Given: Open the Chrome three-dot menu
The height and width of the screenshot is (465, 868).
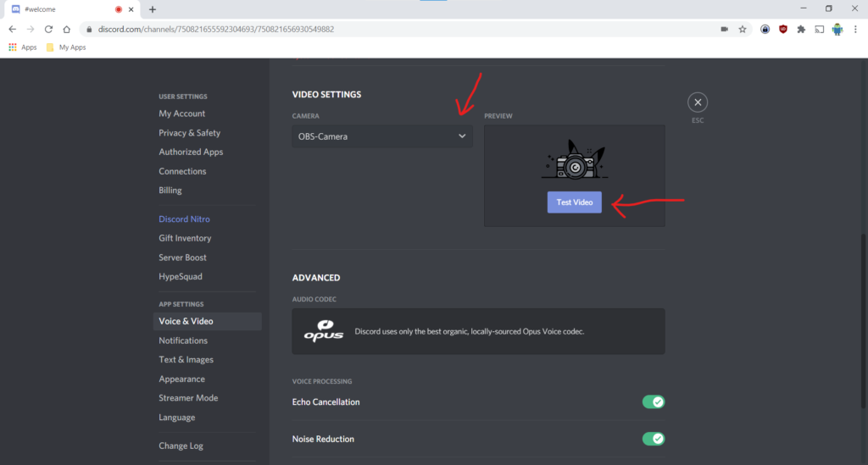Looking at the screenshot, I should coord(855,30).
